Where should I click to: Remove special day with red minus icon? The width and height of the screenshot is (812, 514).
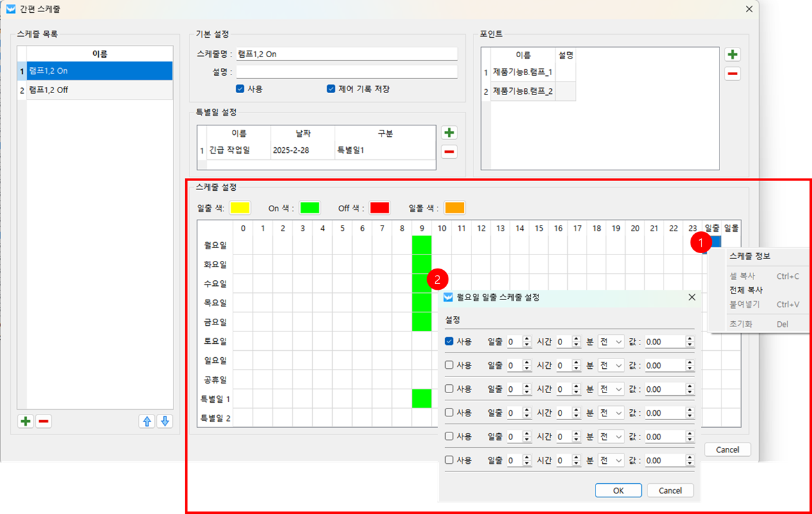point(450,152)
